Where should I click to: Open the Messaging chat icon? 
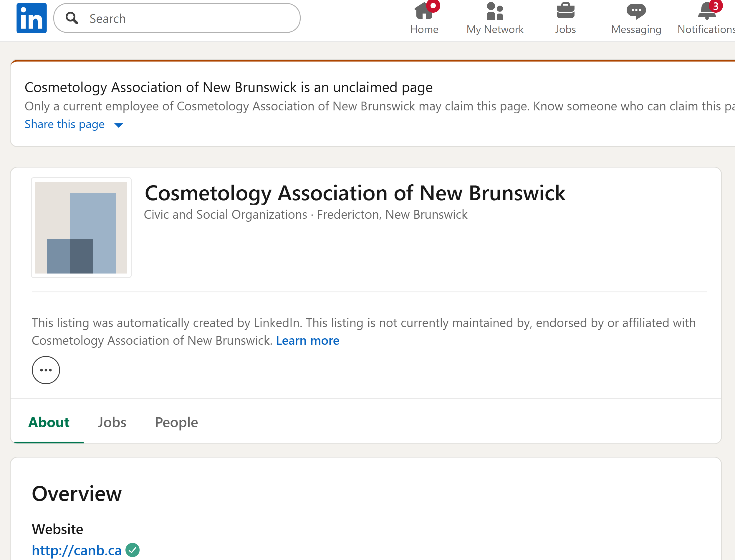coord(636,11)
